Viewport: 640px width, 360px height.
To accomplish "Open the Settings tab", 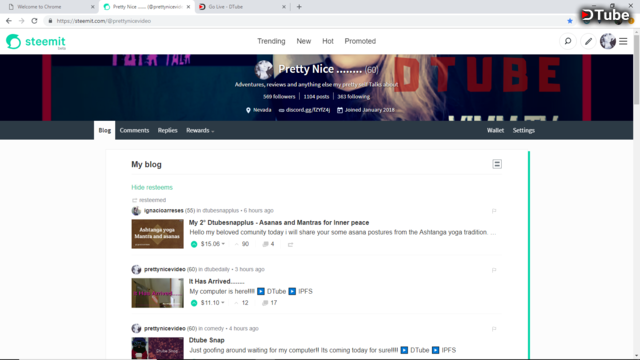I will (x=524, y=130).
